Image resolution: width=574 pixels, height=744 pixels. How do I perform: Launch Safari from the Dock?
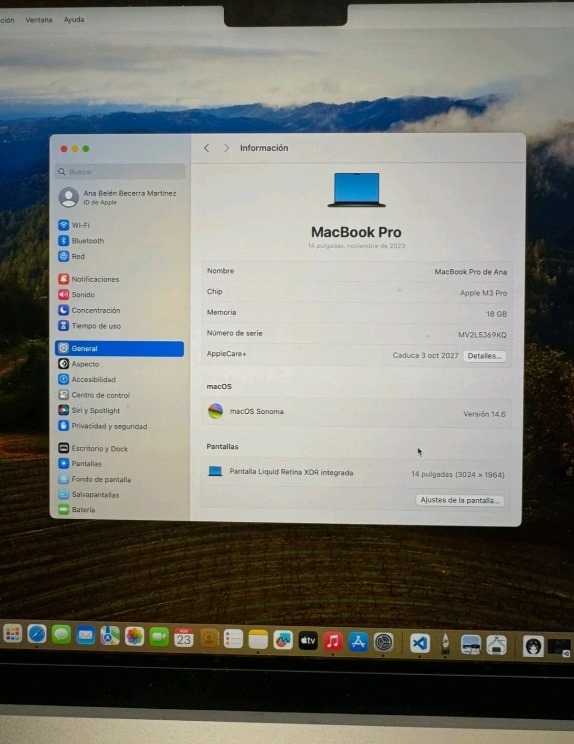coord(37,634)
